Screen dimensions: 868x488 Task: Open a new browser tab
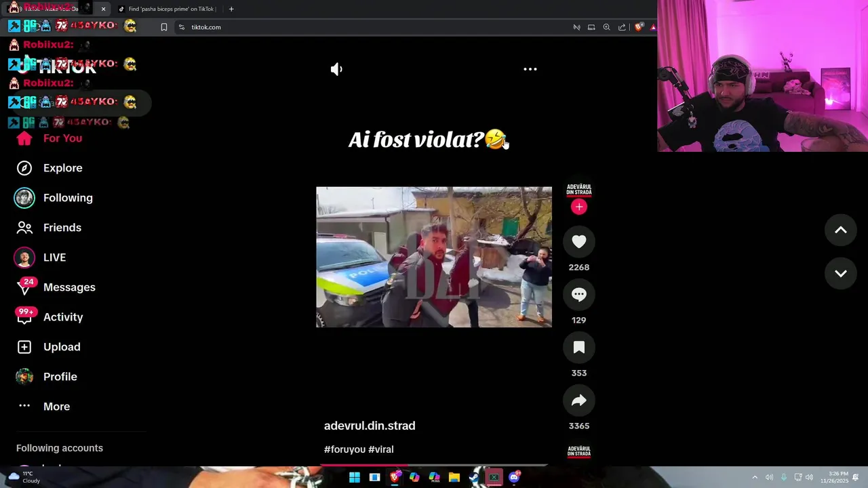point(231,9)
